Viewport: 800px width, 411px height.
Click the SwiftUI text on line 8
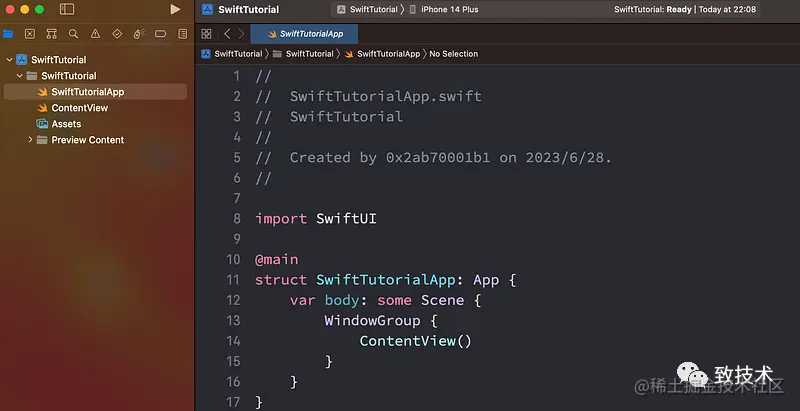[x=346, y=219]
